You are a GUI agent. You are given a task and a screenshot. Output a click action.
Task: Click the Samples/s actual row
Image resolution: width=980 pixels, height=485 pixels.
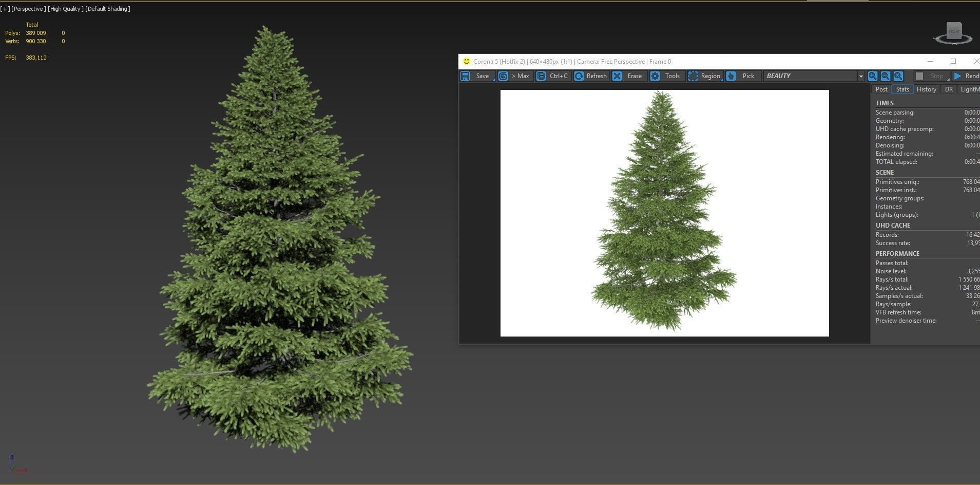928,296
